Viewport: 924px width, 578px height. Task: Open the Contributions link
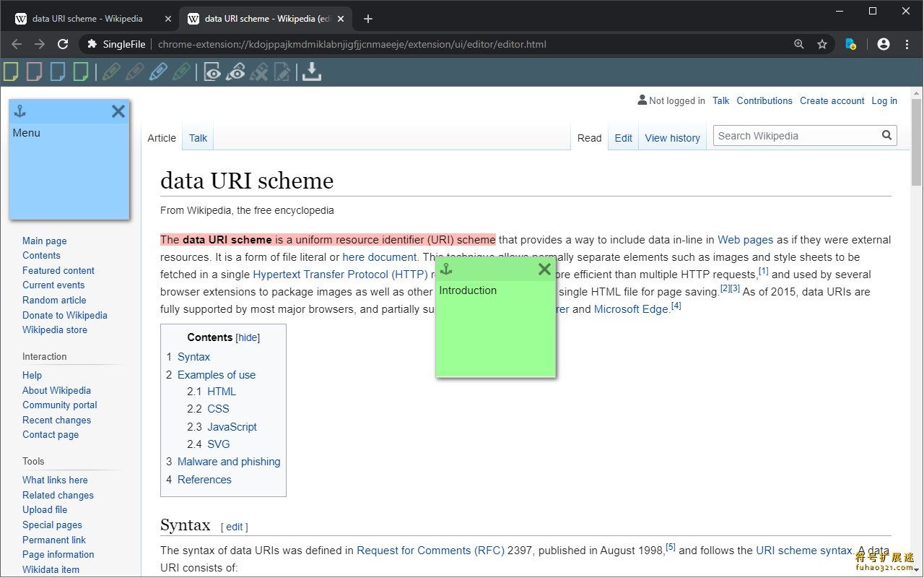(764, 101)
